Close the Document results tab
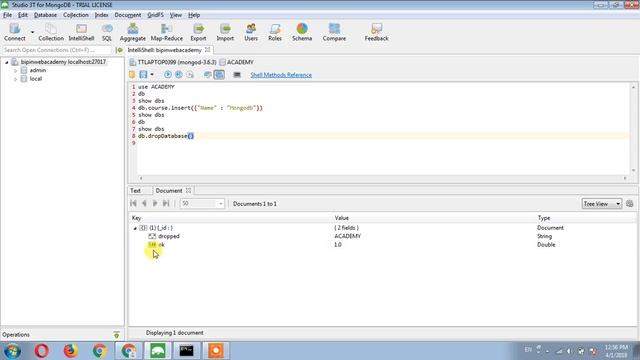Image resolution: width=640 pixels, height=360 pixels. (x=188, y=190)
